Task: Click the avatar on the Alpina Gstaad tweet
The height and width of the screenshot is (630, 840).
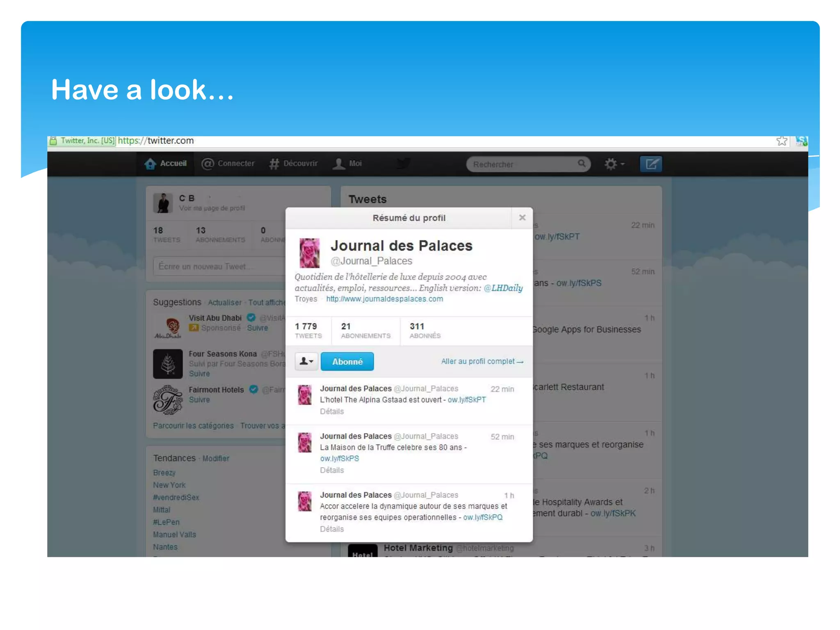Action: [305, 395]
